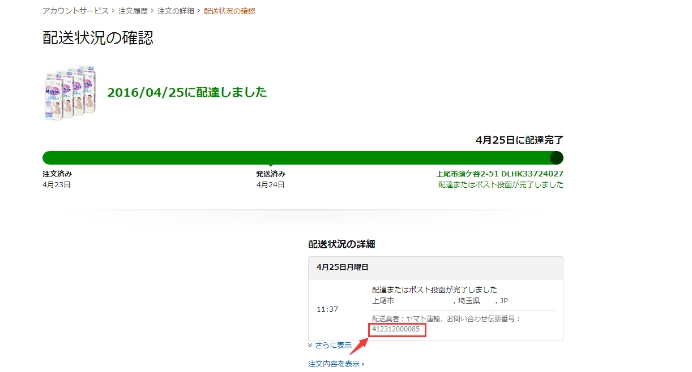Select the 配送状況の詳細 heading
Viewport: 692px width, 372px height.
pyautogui.click(x=342, y=244)
